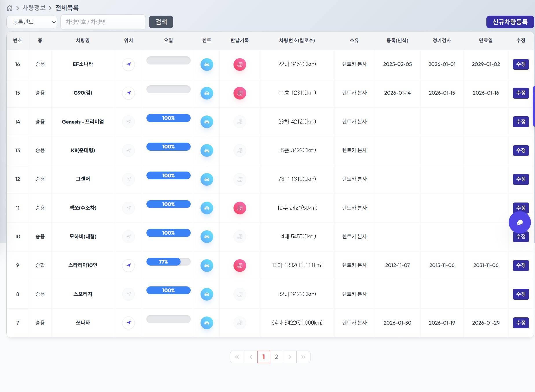The image size is (535, 392).
Task: Click location arrow for 쏘나타
Action: point(128,323)
